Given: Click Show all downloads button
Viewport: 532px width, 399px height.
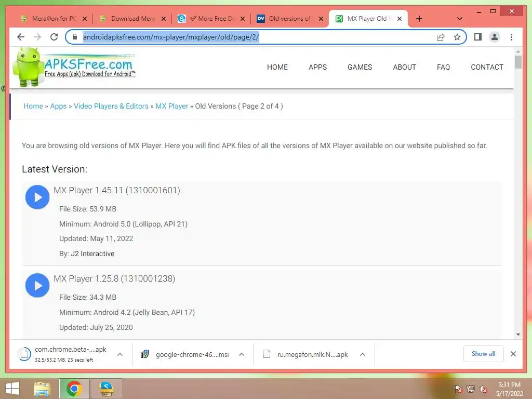Looking at the screenshot, I should 484,354.
